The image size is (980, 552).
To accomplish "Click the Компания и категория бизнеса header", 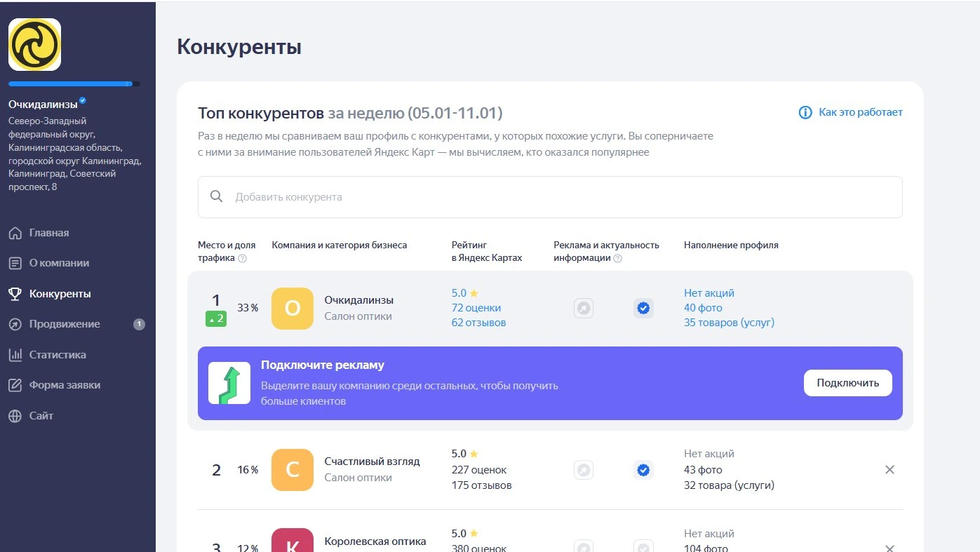I will (x=340, y=245).
